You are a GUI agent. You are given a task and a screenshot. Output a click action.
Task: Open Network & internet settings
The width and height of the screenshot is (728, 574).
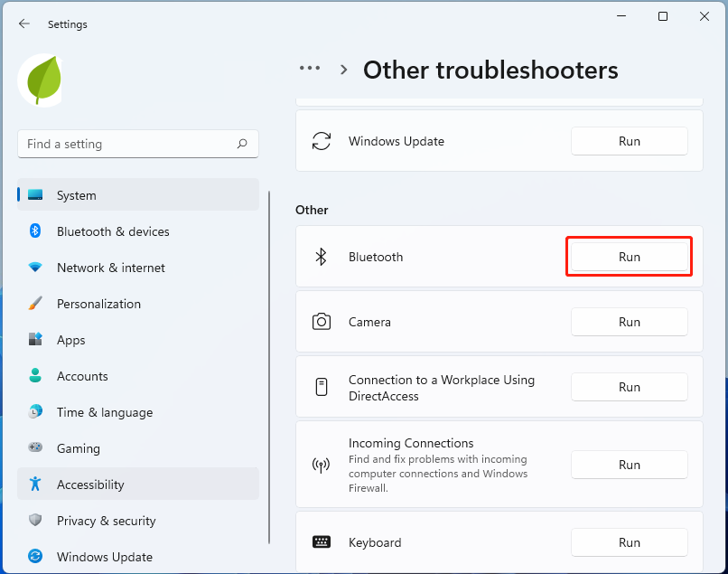(138, 268)
